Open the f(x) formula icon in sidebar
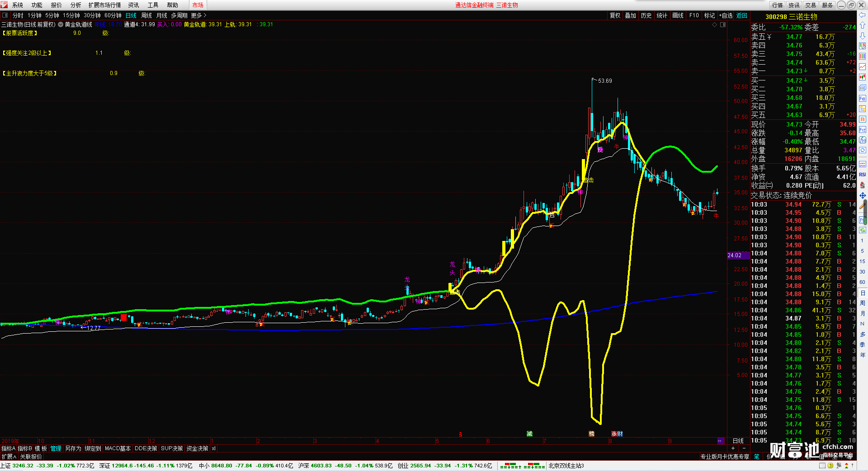The height and width of the screenshot is (471, 868). (x=863, y=140)
